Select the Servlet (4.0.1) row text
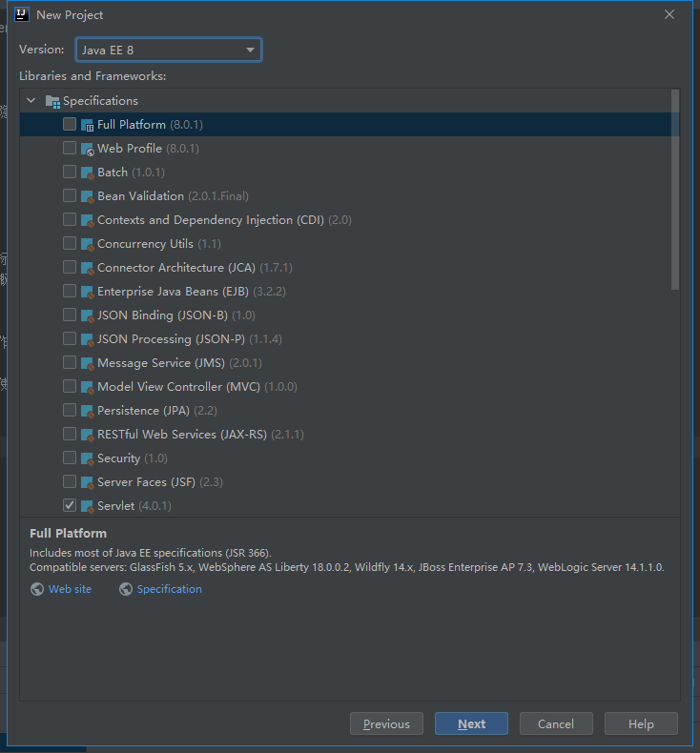Viewport: 700px width, 753px height. coord(134,506)
